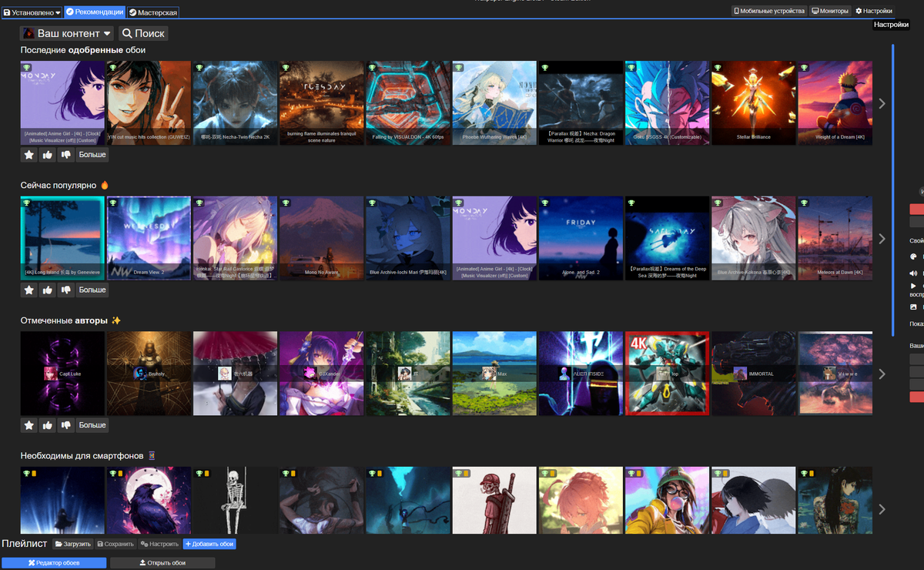Select the Nezha-Twin Nezha 2K wallpaper

[x=235, y=103]
